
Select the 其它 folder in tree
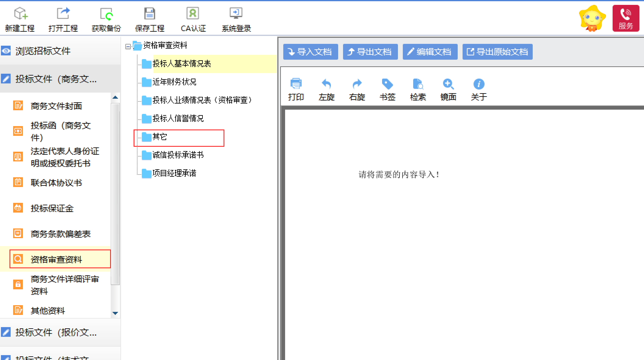tap(160, 137)
